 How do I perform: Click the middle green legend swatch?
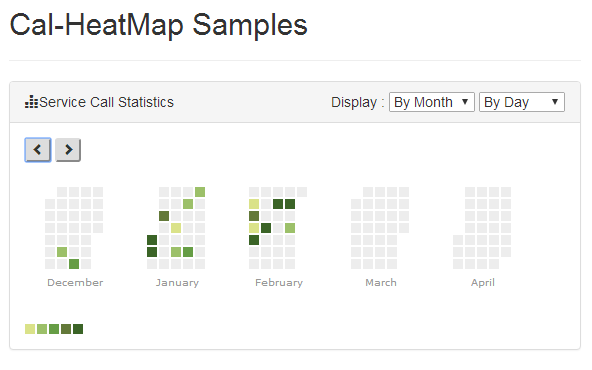point(54,329)
